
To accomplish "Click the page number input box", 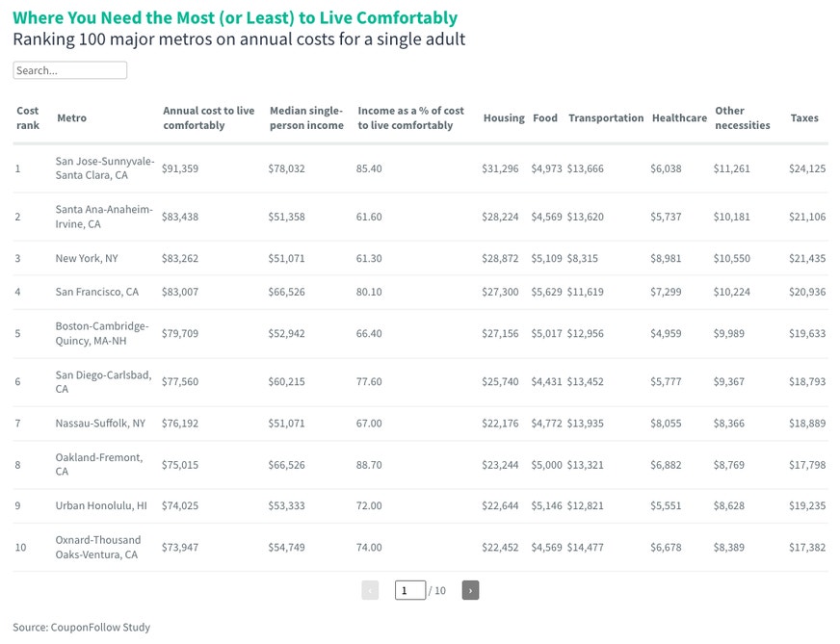I will click(409, 590).
